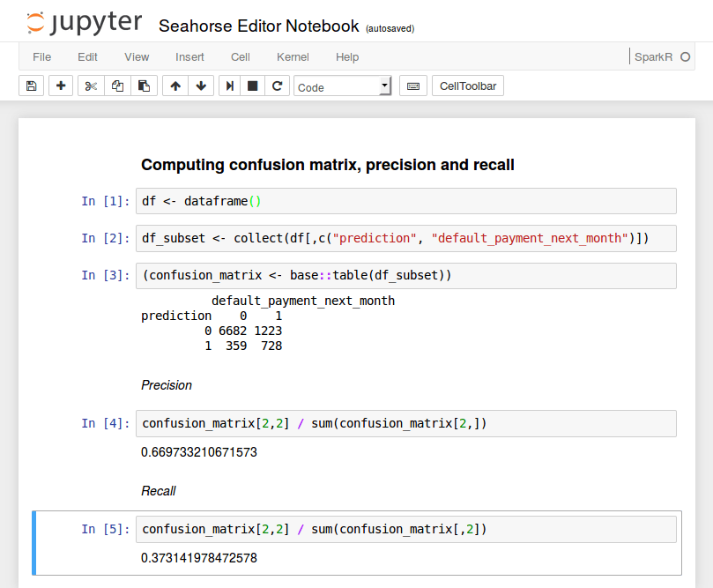Run the cell with the play-step icon
Screen dimensions: 713x588
pos(230,86)
